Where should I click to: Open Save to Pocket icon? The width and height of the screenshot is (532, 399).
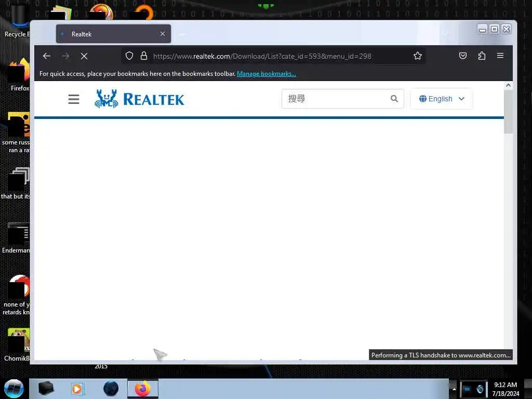point(463,56)
